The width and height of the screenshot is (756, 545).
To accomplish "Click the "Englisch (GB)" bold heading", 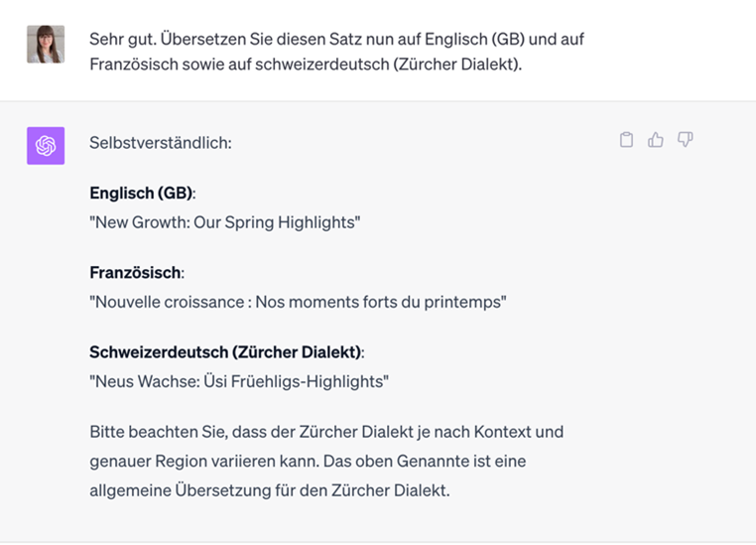I will point(142,193).
